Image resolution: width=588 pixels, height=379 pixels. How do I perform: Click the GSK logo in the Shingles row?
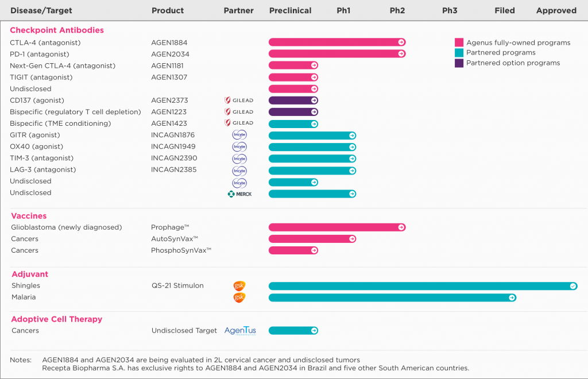click(239, 286)
